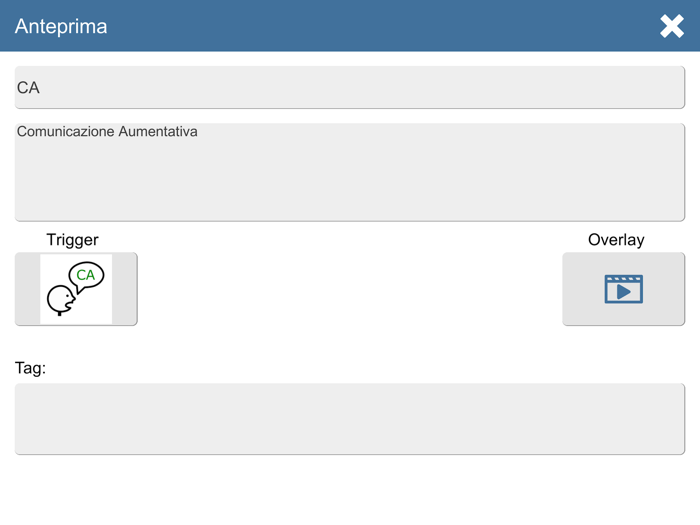Click the CA title field

350,88
